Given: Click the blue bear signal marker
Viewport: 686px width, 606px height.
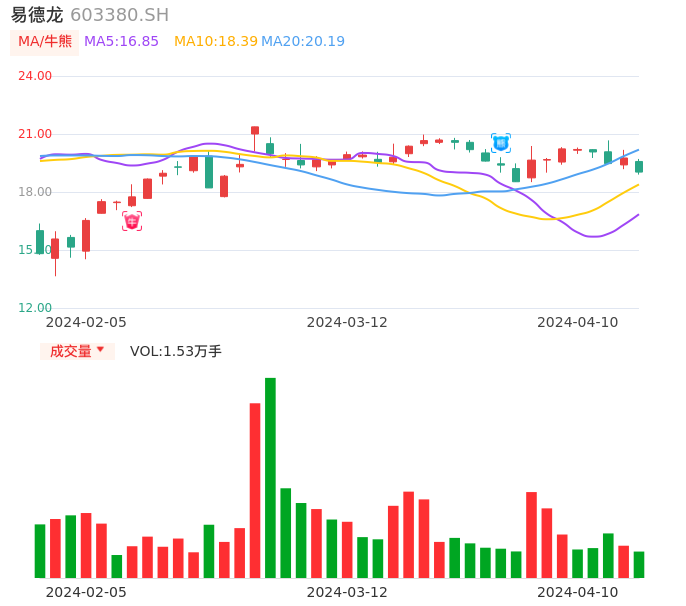Looking at the screenshot, I should coord(501,143).
